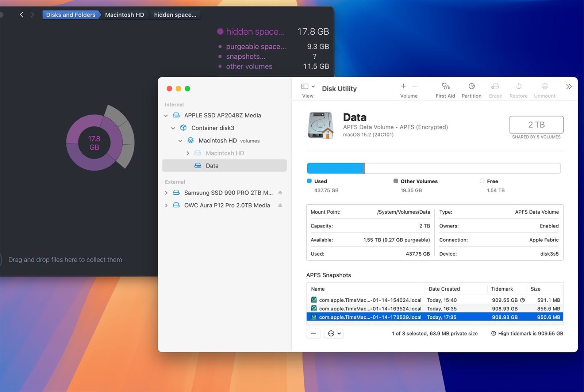Click the 950.6 MB snapshot size cell

[549, 317]
